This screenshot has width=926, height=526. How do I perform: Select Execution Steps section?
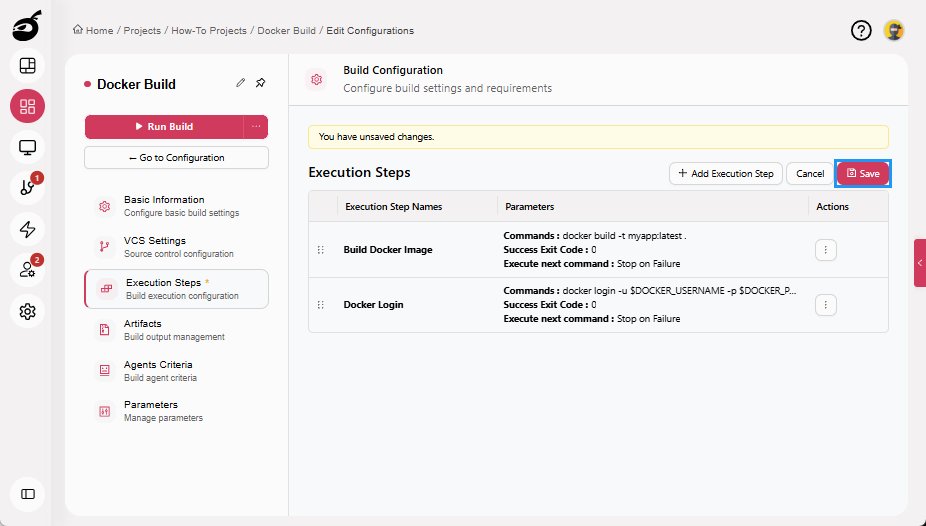177,289
